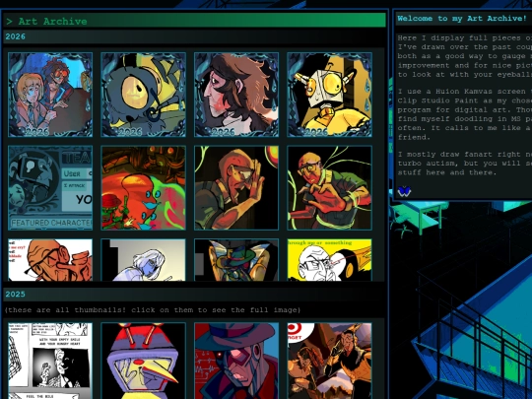Click the 'these are all thumbnails' note

pyautogui.click(x=153, y=310)
